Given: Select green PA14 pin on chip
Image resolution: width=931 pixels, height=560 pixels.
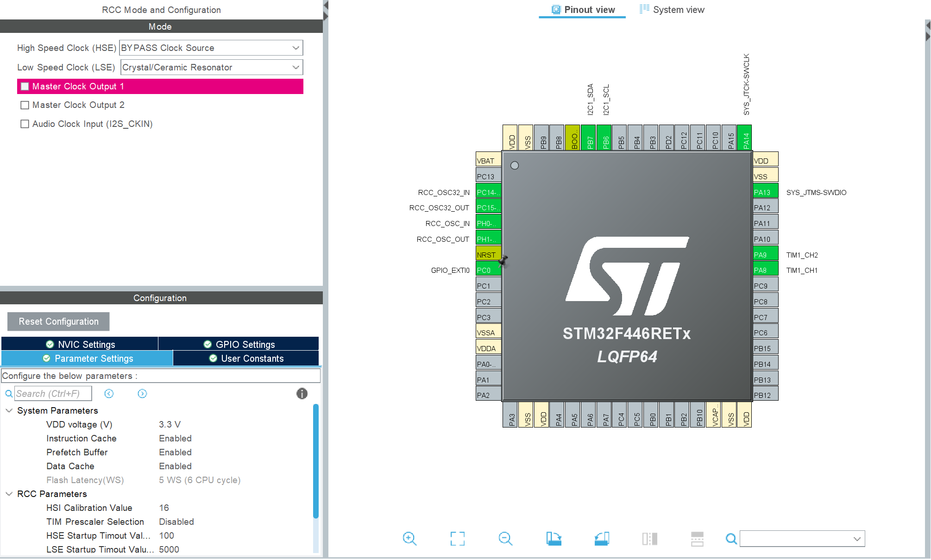Looking at the screenshot, I should 744,138.
